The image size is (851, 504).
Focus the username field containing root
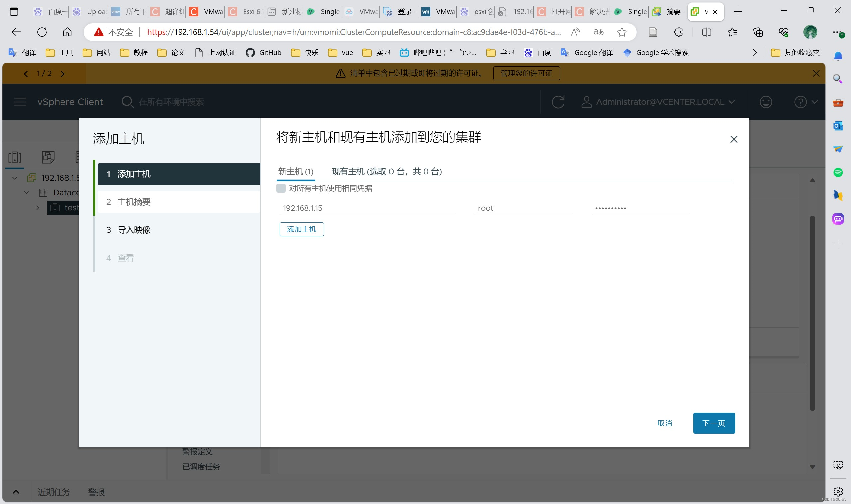[x=524, y=208]
